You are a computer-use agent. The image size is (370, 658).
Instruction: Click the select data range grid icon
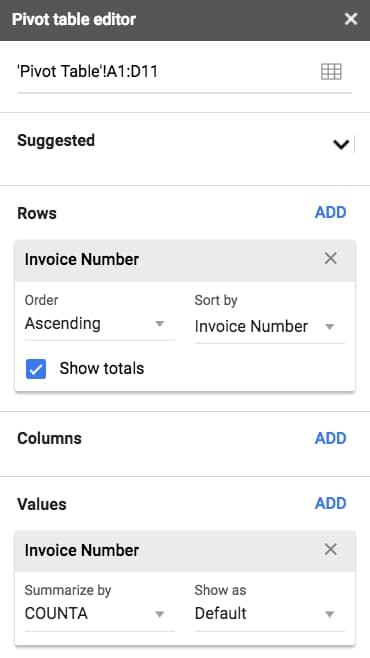pyautogui.click(x=331, y=72)
